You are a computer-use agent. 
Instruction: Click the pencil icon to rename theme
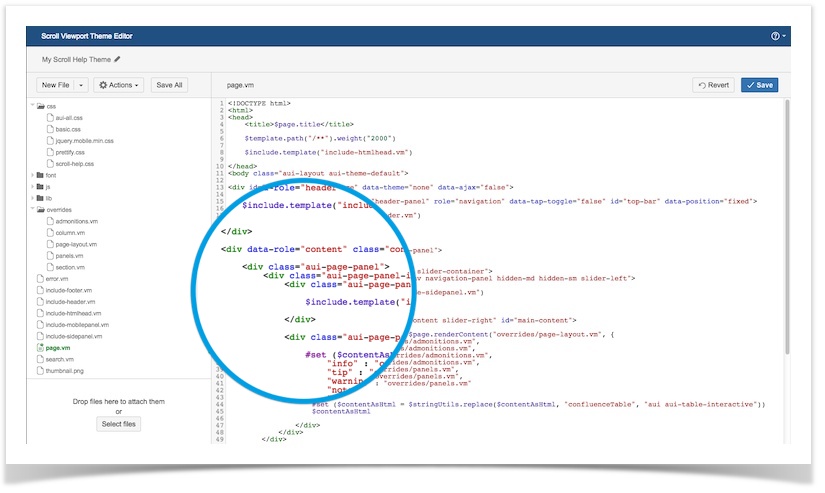(x=117, y=60)
